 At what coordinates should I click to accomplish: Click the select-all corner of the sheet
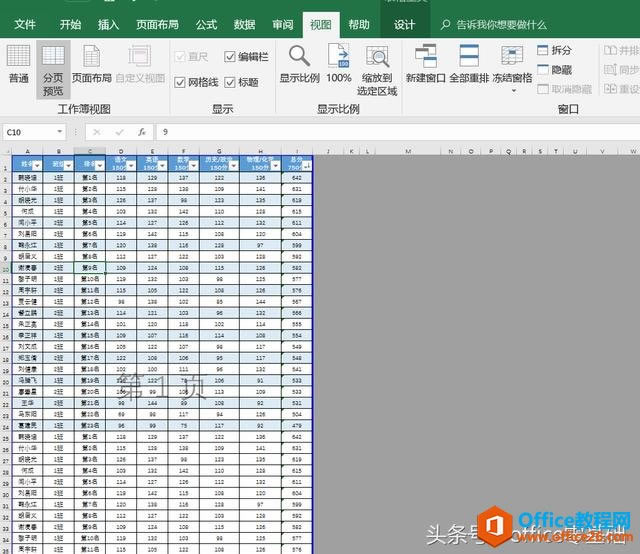(6, 151)
